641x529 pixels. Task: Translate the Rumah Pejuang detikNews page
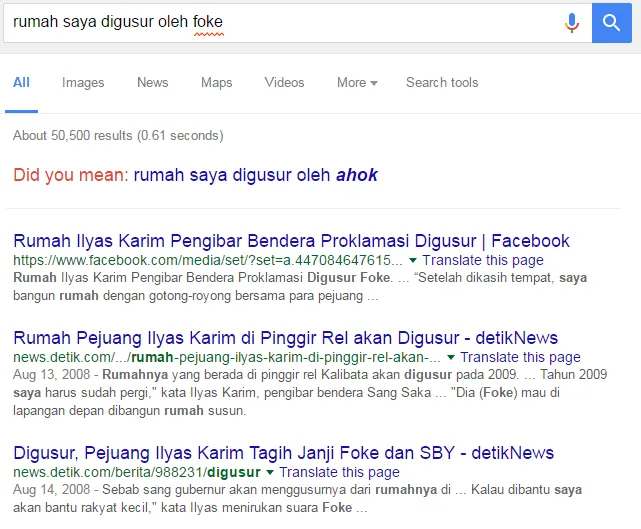520,357
